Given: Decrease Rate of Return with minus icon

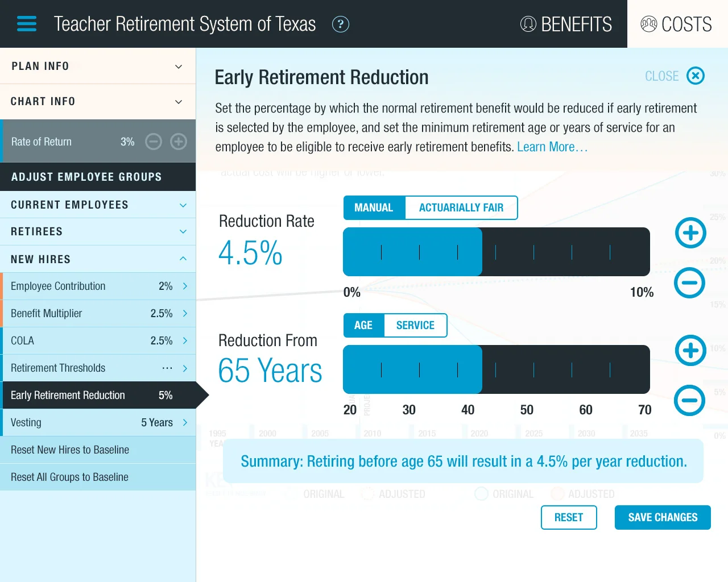Looking at the screenshot, I should (154, 142).
